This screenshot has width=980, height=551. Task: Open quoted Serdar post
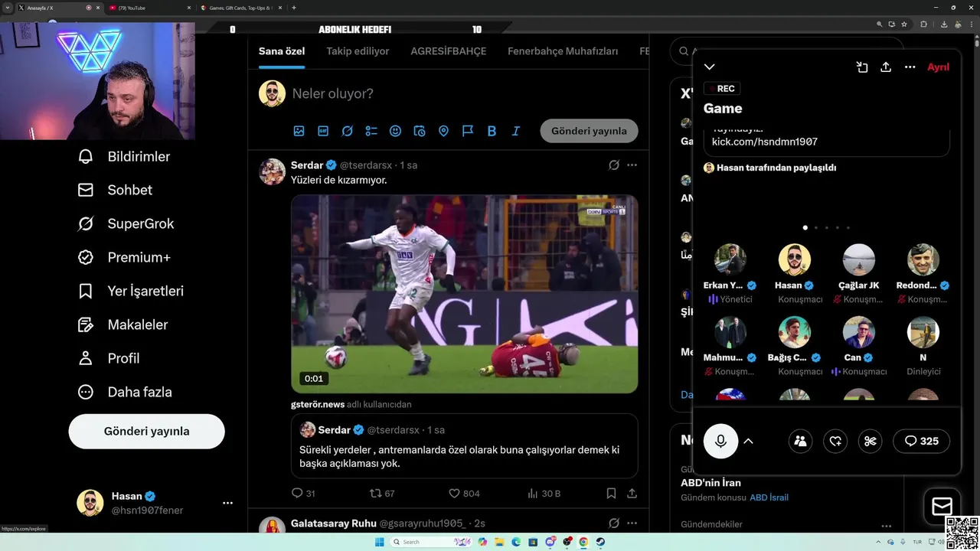tap(464, 446)
